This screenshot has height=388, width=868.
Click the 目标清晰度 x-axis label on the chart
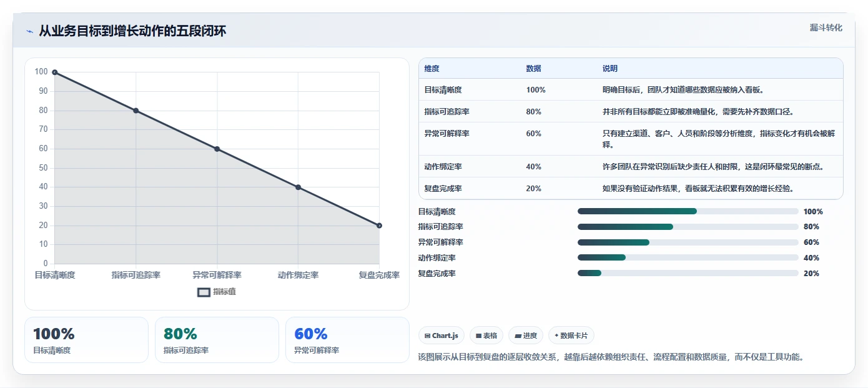click(55, 275)
